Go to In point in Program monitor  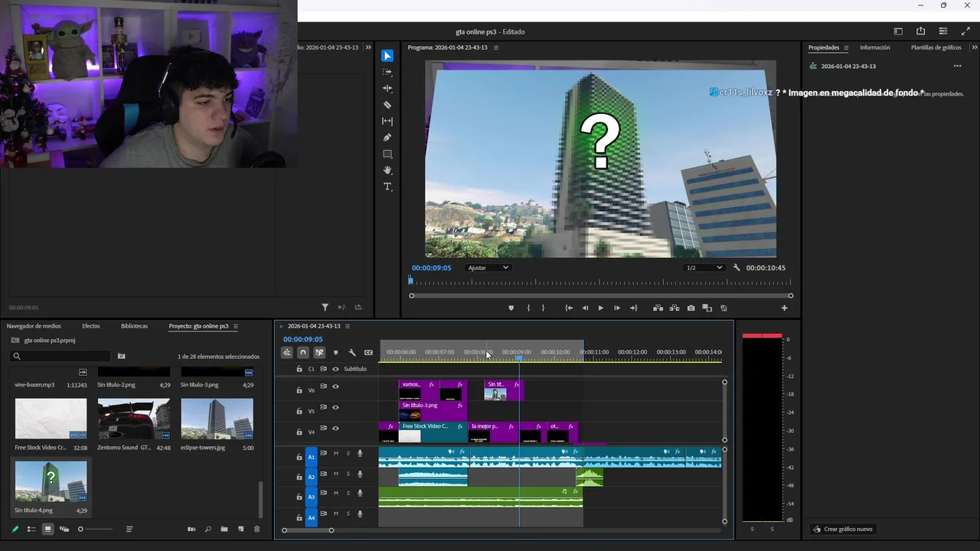(x=569, y=308)
